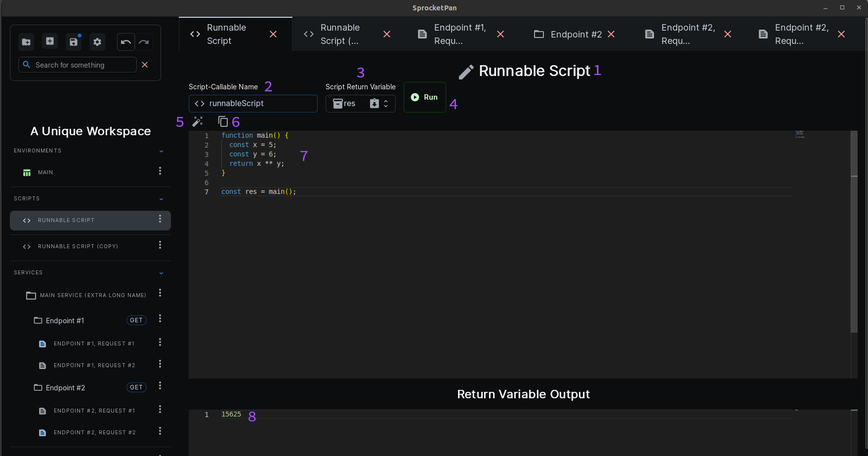The height and width of the screenshot is (456, 868).
Task: Select Endpoint #1 in the services tree
Action: click(x=65, y=321)
